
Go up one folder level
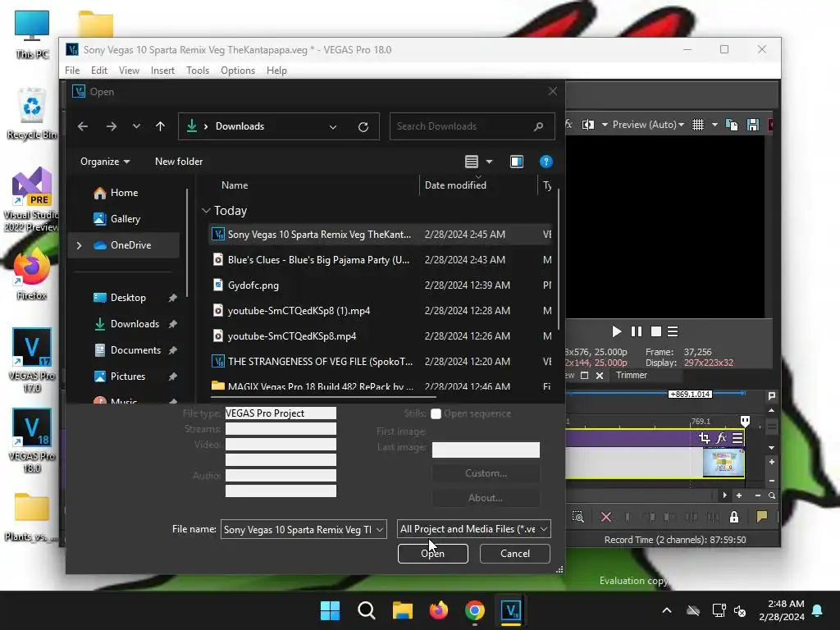(x=160, y=126)
